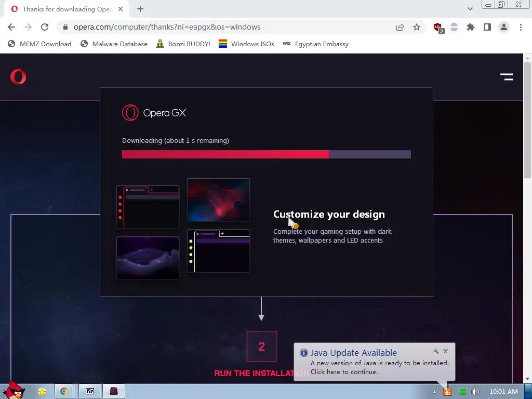Click the scrollbar up arrow

click(528, 58)
